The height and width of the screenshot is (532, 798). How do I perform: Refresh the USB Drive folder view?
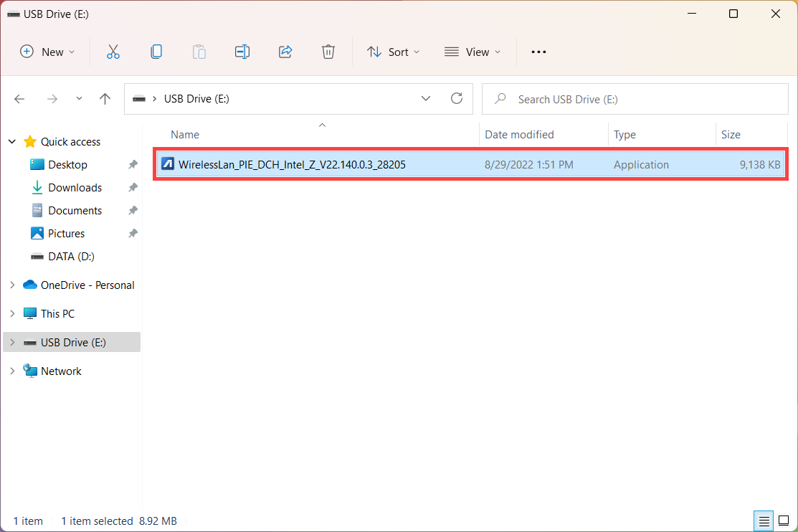pos(457,98)
